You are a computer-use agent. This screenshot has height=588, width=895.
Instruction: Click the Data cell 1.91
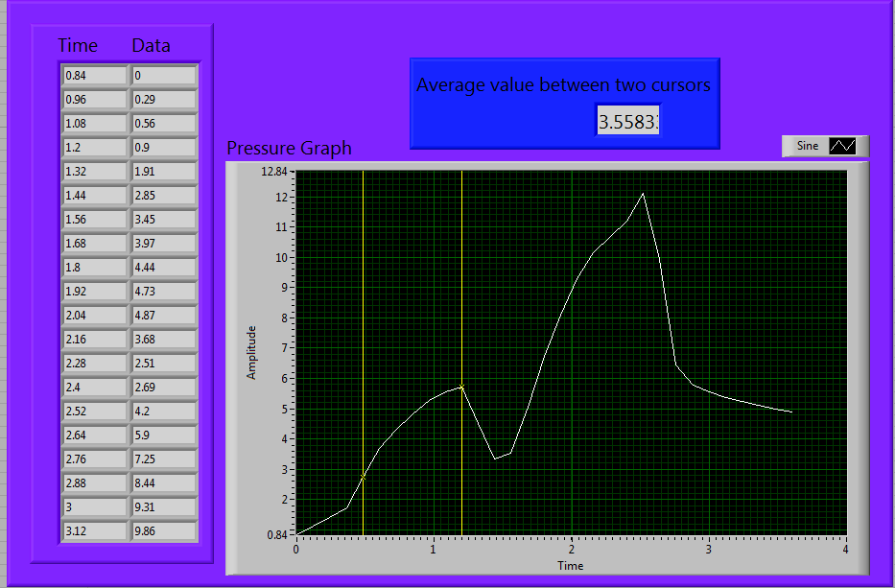pyautogui.click(x=164, y=172)
